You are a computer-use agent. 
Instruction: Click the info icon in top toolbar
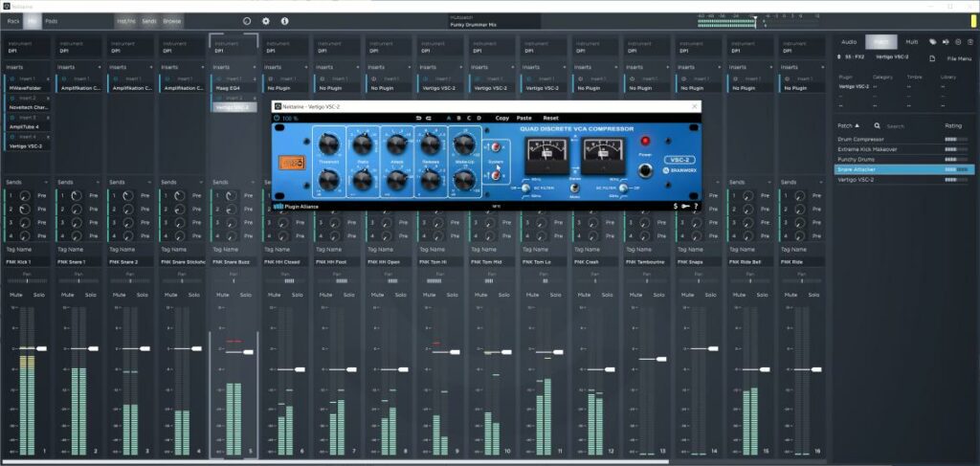click(284, 20)
